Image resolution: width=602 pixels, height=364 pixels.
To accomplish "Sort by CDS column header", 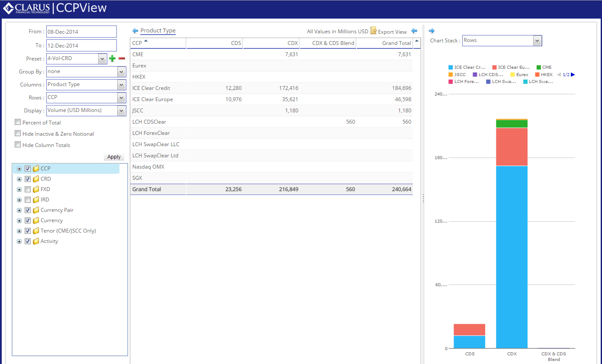I will click(215, 43).
